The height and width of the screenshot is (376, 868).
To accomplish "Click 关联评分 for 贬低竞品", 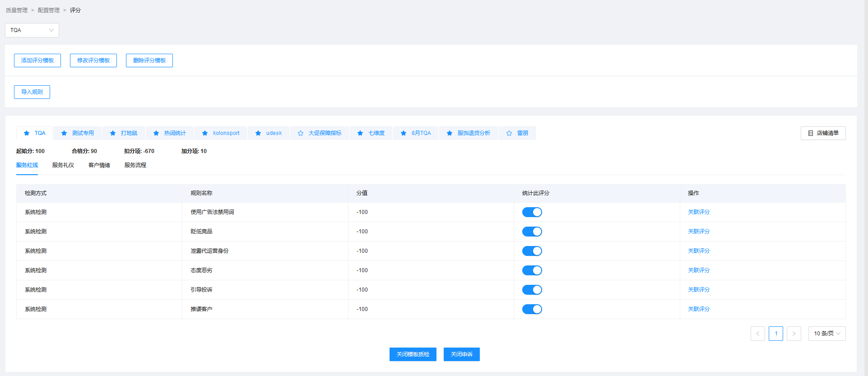I will [699, 232].
